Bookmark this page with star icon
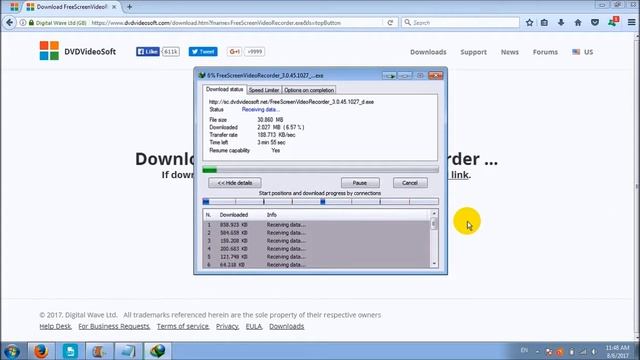This screenshot has height=360, width=640. coord(529,23)
